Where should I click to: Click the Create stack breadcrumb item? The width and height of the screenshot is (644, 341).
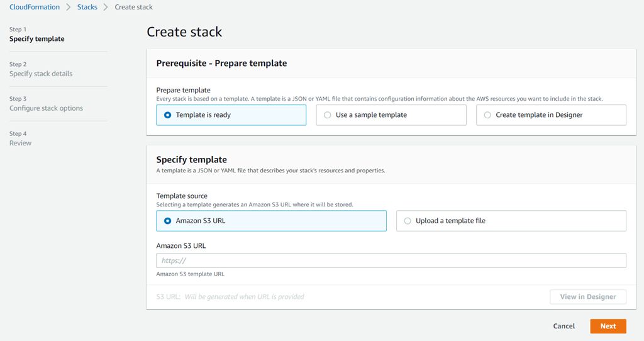pyautogui.click(x=133, y=7)
